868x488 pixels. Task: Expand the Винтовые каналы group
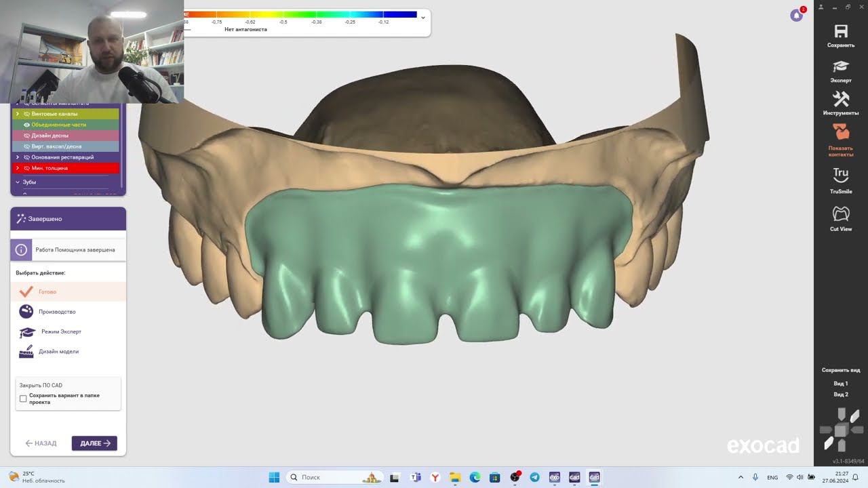pyautogui.click(x=18, y=114)
